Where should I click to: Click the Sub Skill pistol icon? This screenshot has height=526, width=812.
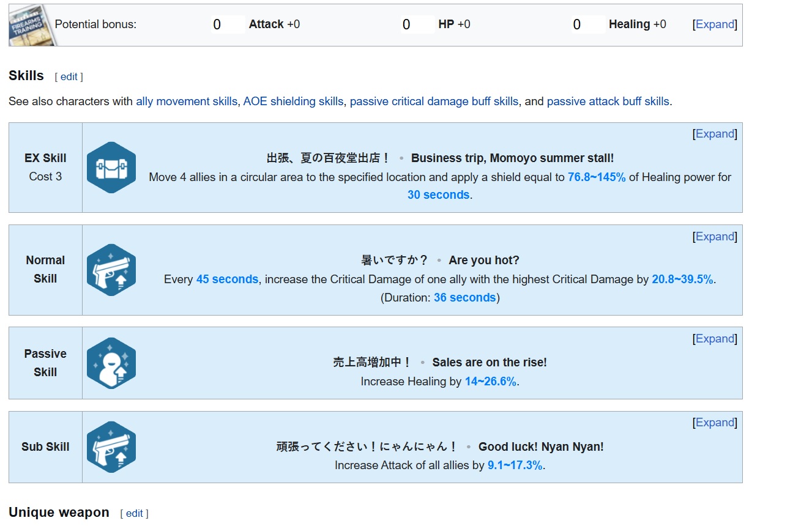(111, 447)
